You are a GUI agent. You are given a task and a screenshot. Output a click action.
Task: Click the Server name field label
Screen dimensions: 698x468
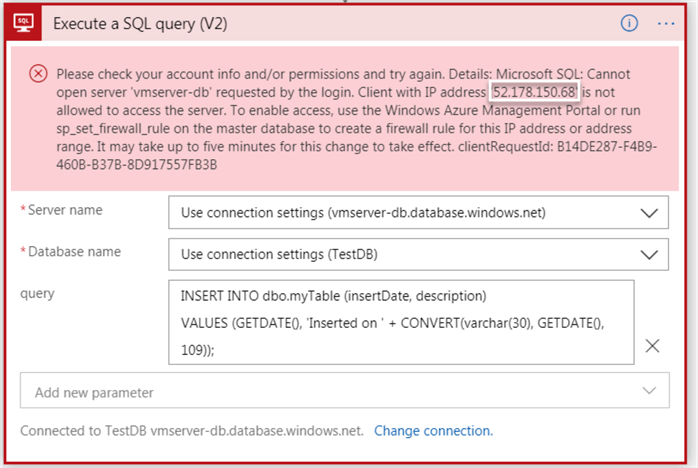(64, 211)
